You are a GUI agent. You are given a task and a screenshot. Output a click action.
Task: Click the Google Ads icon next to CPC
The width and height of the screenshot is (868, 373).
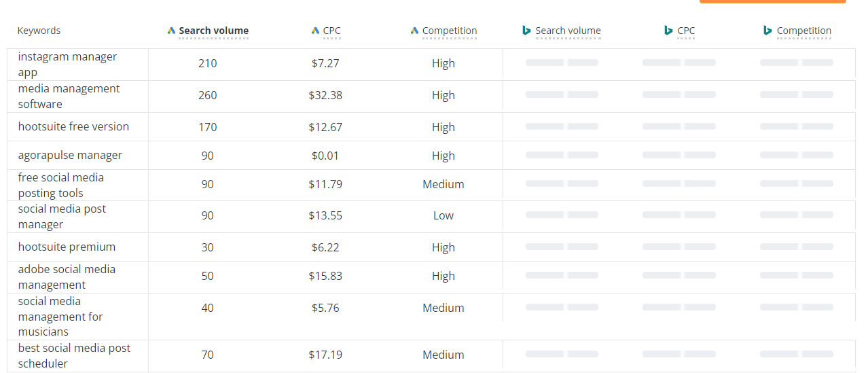(x=315, y=31)
